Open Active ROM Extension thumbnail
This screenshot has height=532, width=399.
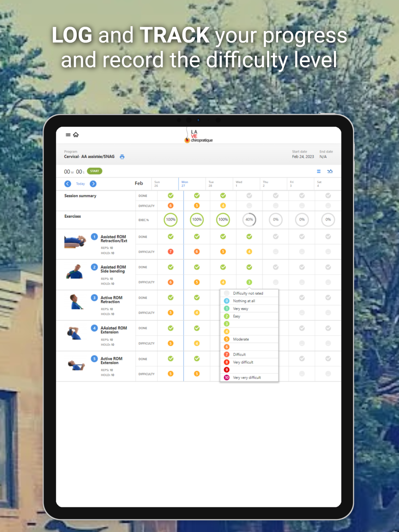point(76,365)
